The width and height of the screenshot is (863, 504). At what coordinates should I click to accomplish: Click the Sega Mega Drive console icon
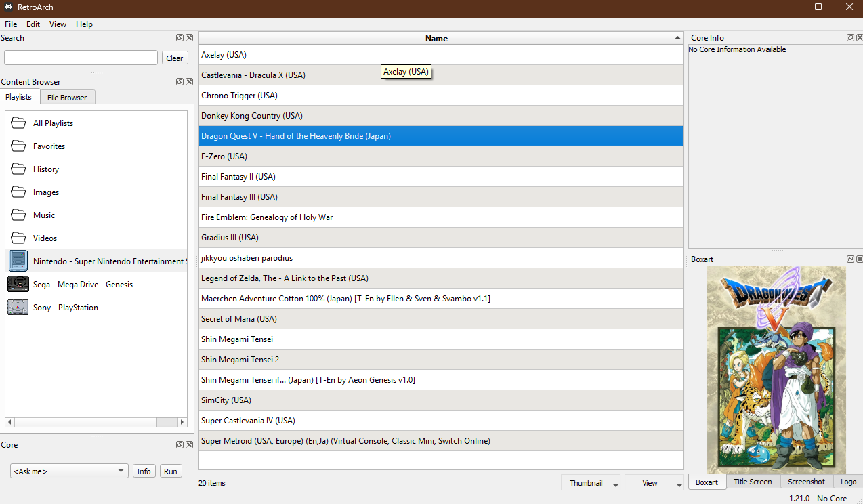pos(18,285)
